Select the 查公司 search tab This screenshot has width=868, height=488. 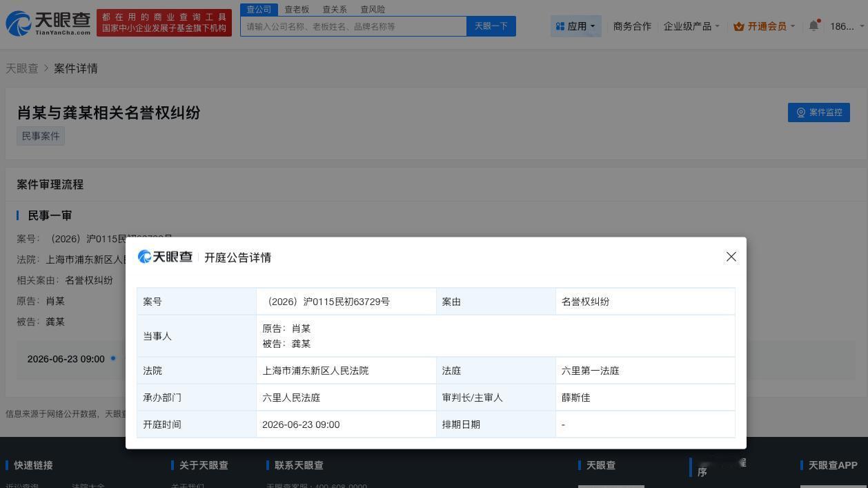pyautogui.click(x=259, y=9)
